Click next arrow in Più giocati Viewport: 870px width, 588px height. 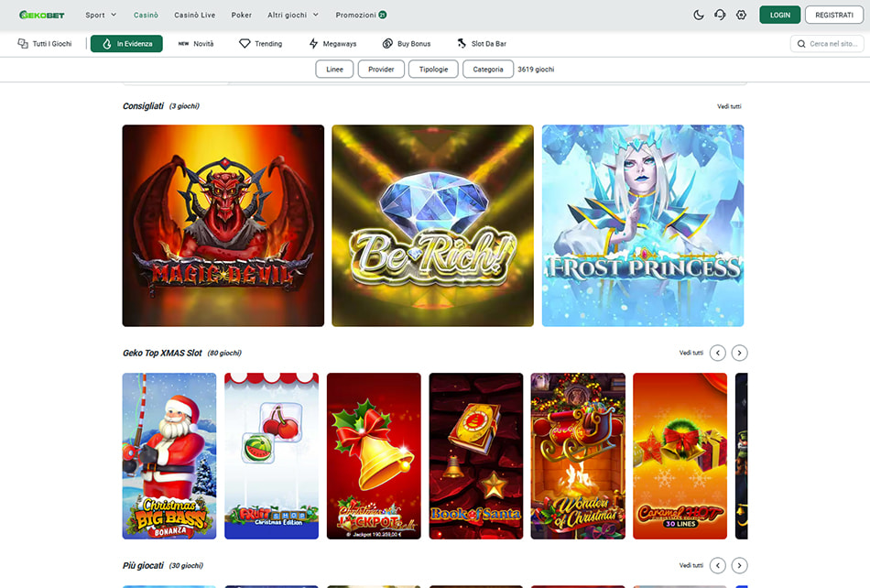click(x=739, y=565)
